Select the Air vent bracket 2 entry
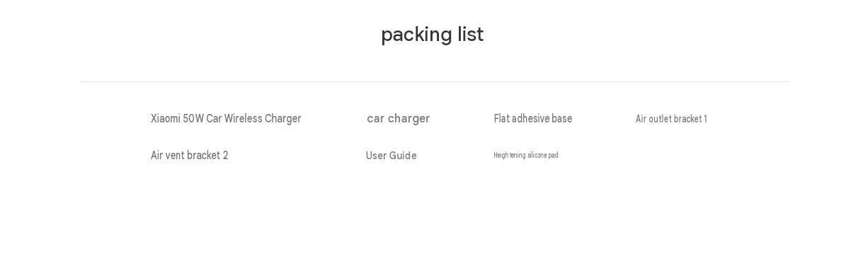The height and width of the screenshot is (278, 868). [x=189, y=155]
